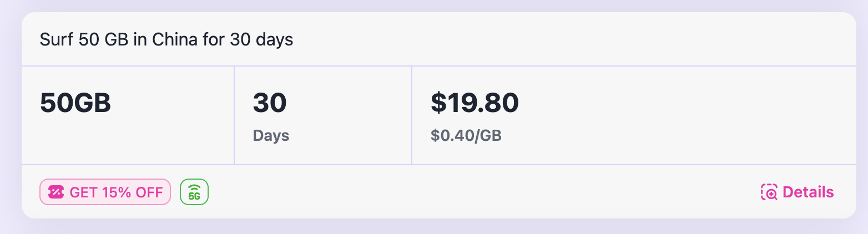The height and width of the screenshot is (234, 868).
Task: Click the bold 30 duration number
Action: click(x=270, y=103)
